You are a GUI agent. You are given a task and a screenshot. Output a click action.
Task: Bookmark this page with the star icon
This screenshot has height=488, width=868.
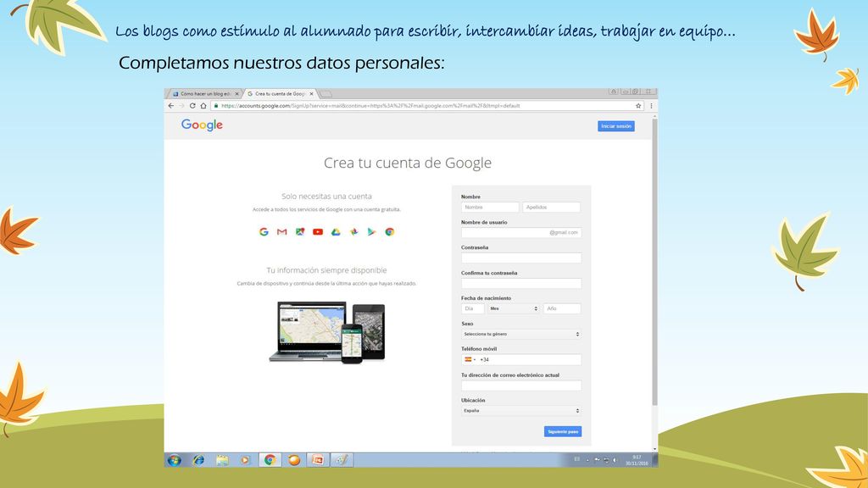point(638,106)
